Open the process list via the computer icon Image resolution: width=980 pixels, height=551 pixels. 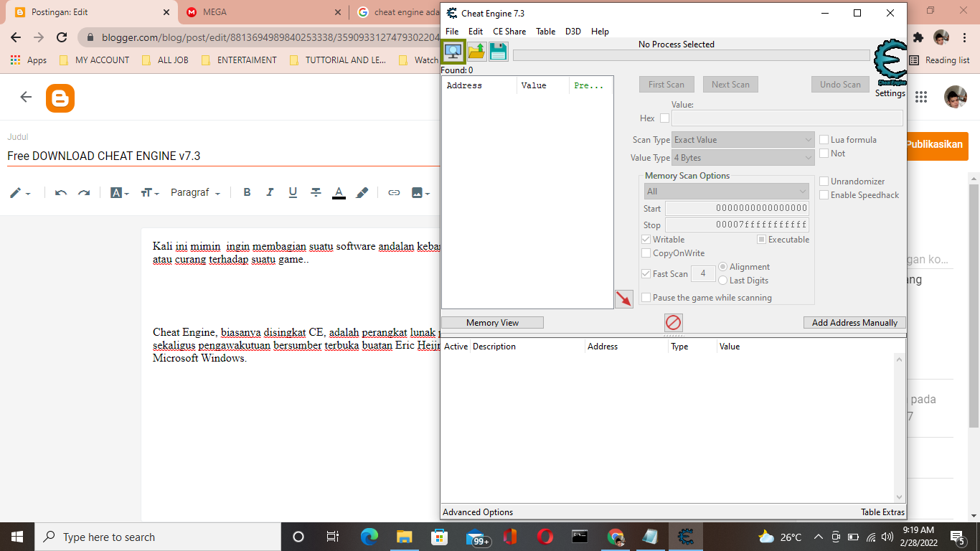tap(453, 51)
